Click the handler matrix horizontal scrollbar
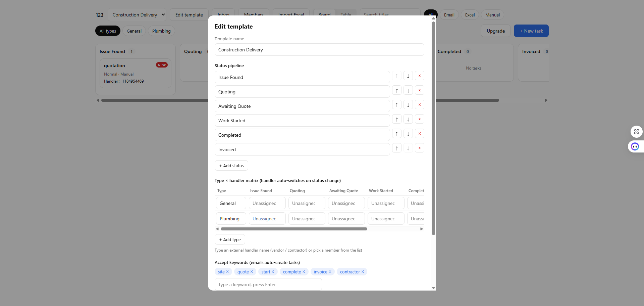This screenshot has width=644, height=306. tap(294, 229)
